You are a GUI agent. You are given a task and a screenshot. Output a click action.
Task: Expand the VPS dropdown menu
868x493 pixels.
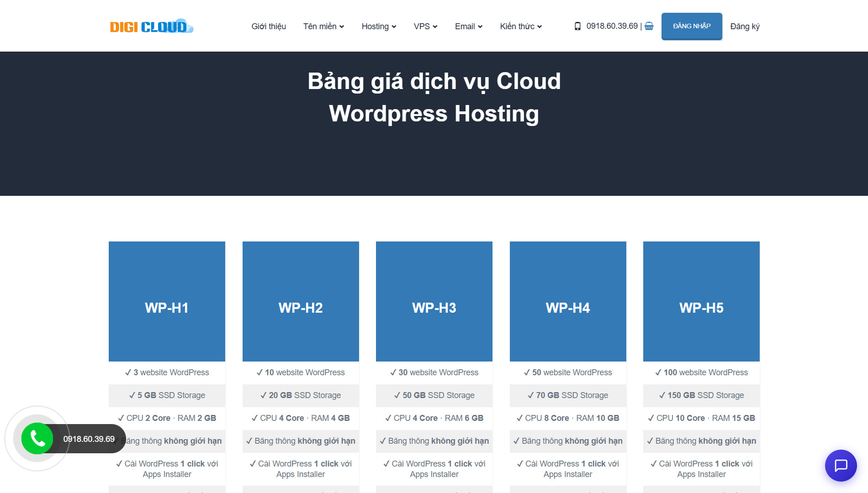pyautogui.click(x=425, y=26)
